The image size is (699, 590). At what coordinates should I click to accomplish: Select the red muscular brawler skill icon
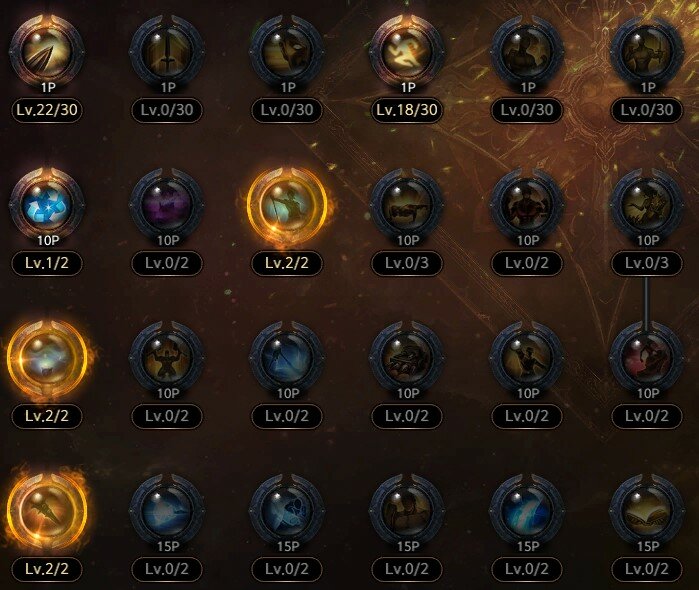point(527,205)
